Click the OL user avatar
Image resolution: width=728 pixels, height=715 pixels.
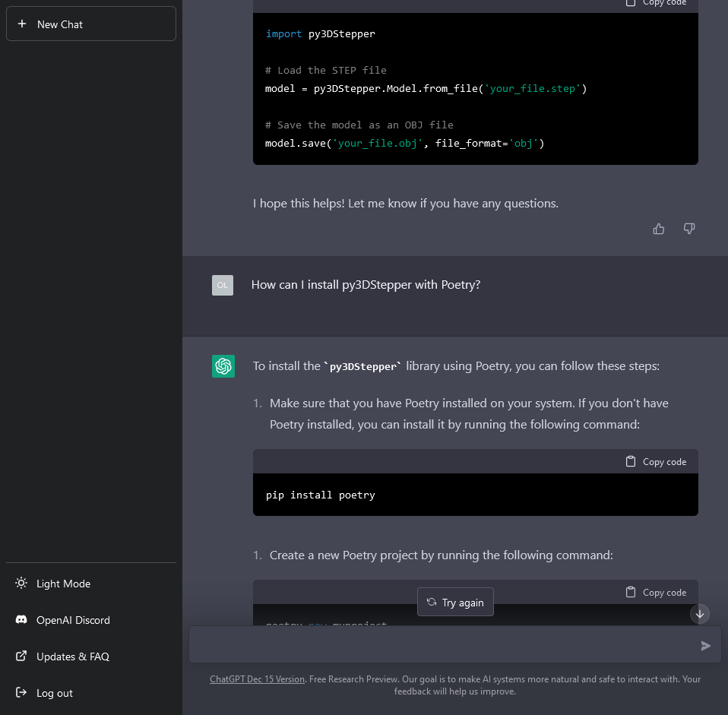pyautogui.click(x=223, y=285)
